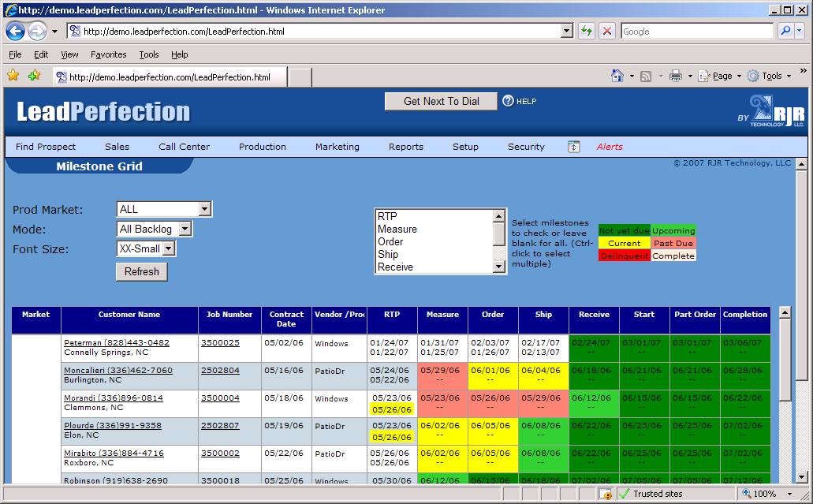Expand the Mode dropdown showing All Backlog

(185, 229)
